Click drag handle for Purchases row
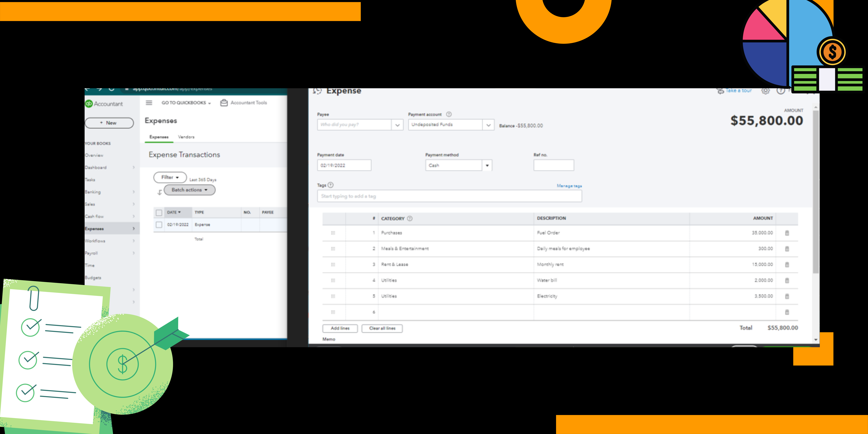This screenshot has width=868, height=434. point(333,233)
